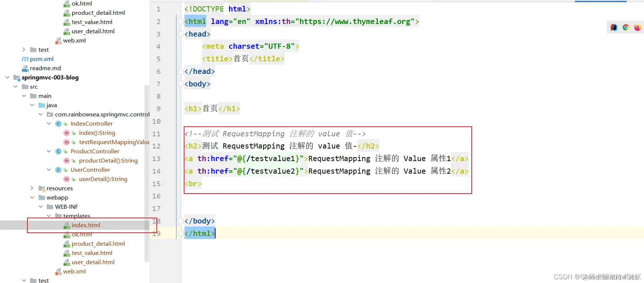Screen dimensions: 644x283
Task: Open upper product_detail.html file
Action: click(x=98, y=13)
